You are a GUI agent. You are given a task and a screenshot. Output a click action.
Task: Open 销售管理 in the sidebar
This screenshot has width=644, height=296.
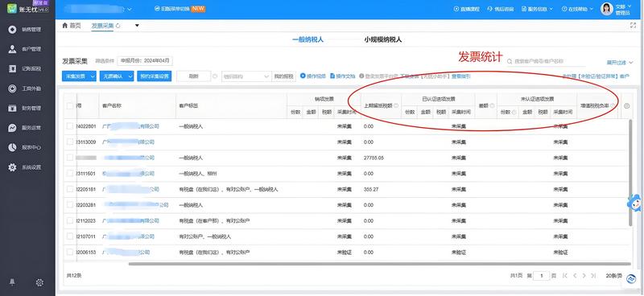coord(27,29)
